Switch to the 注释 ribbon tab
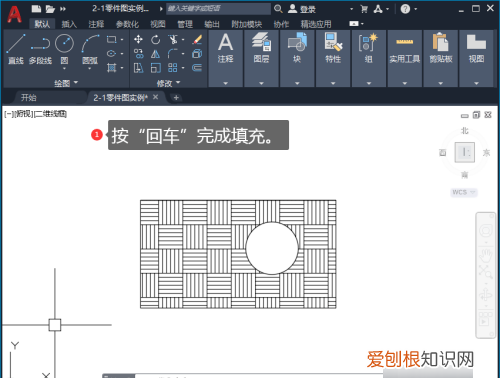The image size is (500, 378). point(96,24)
